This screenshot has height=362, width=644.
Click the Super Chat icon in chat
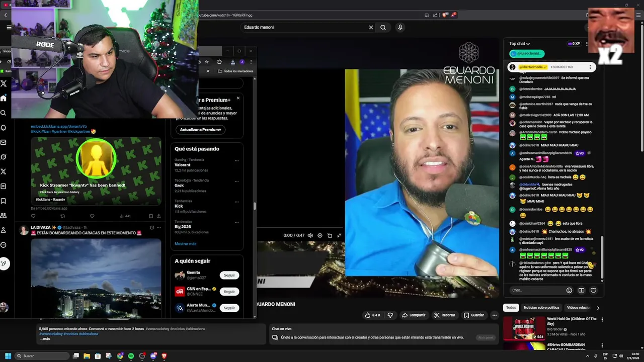tap(581, 290)
